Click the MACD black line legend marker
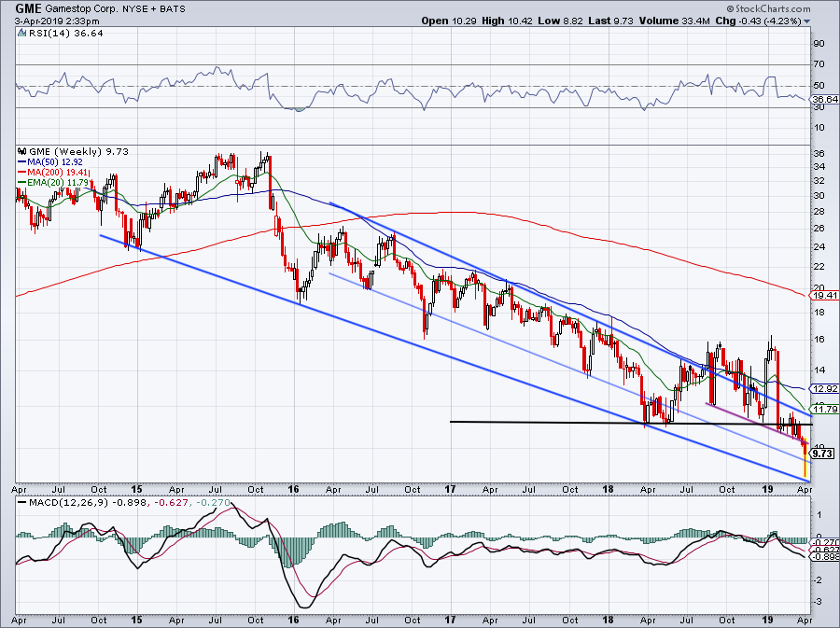This screenshot has width=840, height=628. (22, 503)
